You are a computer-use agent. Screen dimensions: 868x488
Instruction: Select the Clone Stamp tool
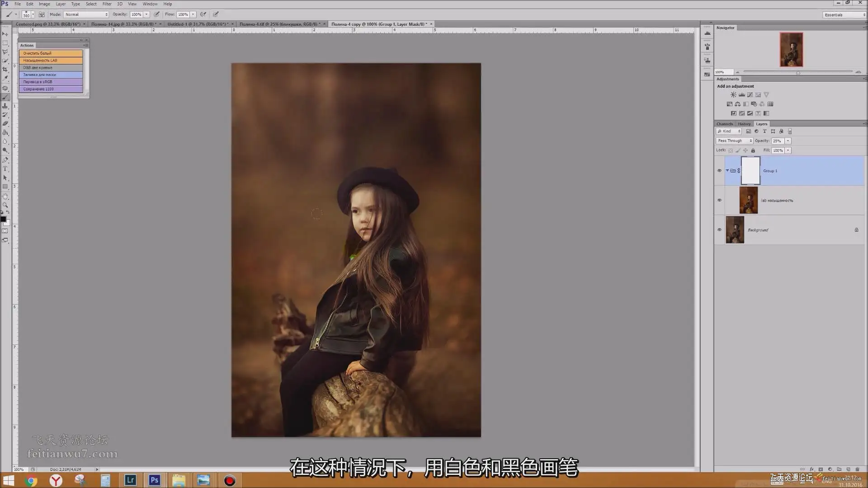[5, 105]
